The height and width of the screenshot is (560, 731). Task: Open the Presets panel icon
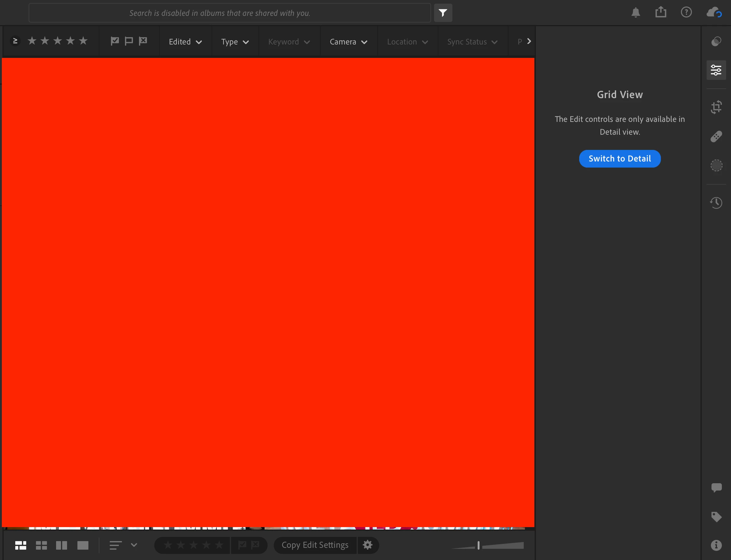click(716, 41)
